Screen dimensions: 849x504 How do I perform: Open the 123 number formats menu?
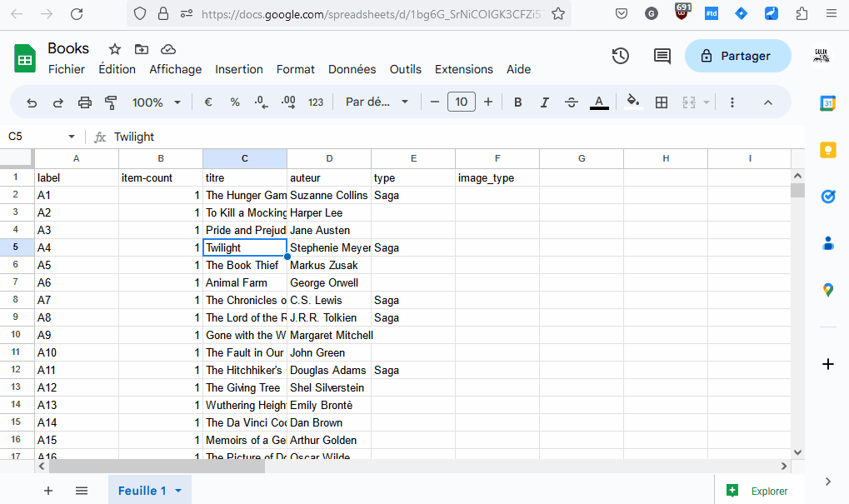pos(316,102)
